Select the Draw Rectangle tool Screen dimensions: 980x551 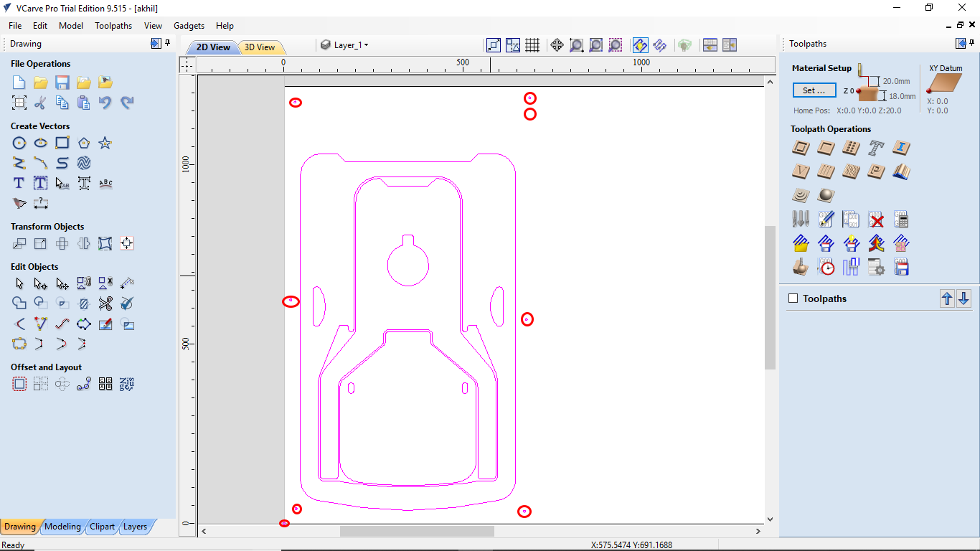62,143
